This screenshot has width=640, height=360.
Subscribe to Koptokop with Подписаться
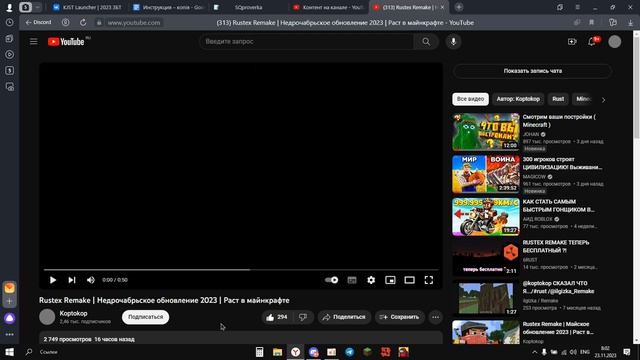pyautogui.click(x=145, y=317)
